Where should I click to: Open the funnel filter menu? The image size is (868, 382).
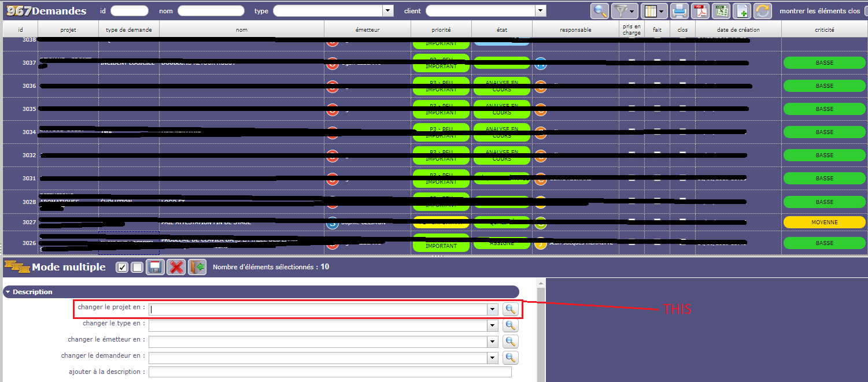(624, 11)
